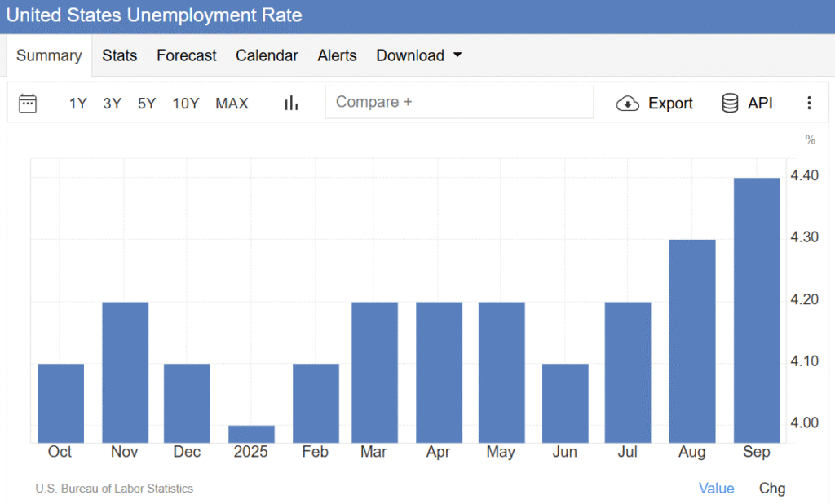This screenshot has height=504, width=835.
Task: Open the Alerts tab
Action: tap(337, 55)
